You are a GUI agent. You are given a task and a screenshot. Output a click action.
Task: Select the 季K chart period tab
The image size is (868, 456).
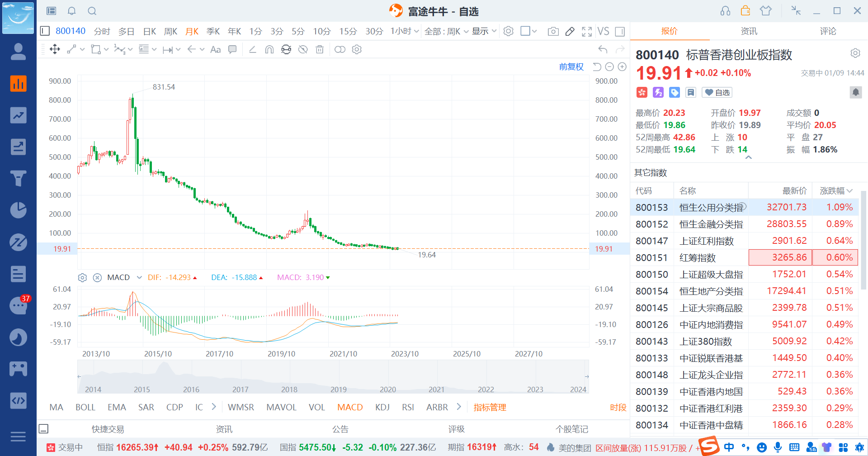click(213, 31)
